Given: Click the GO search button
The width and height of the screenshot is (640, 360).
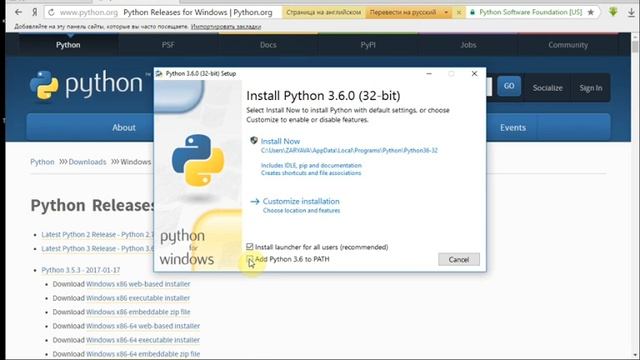Looking at the screenshot, I should coord(509,86).
